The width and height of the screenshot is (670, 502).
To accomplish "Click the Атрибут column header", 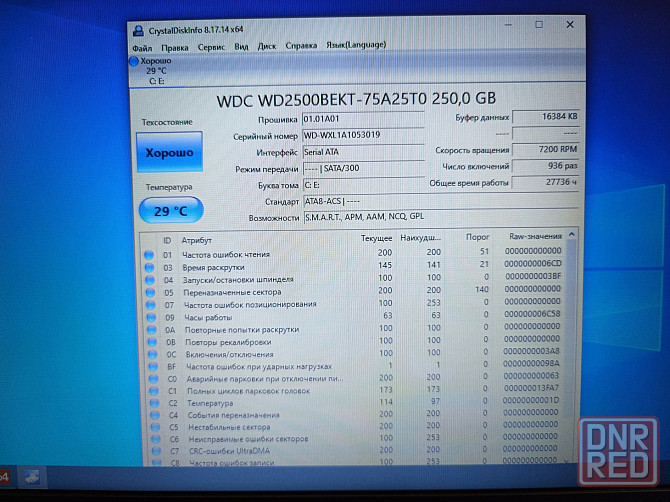I will pyautogui.click(x=197, y=241).
